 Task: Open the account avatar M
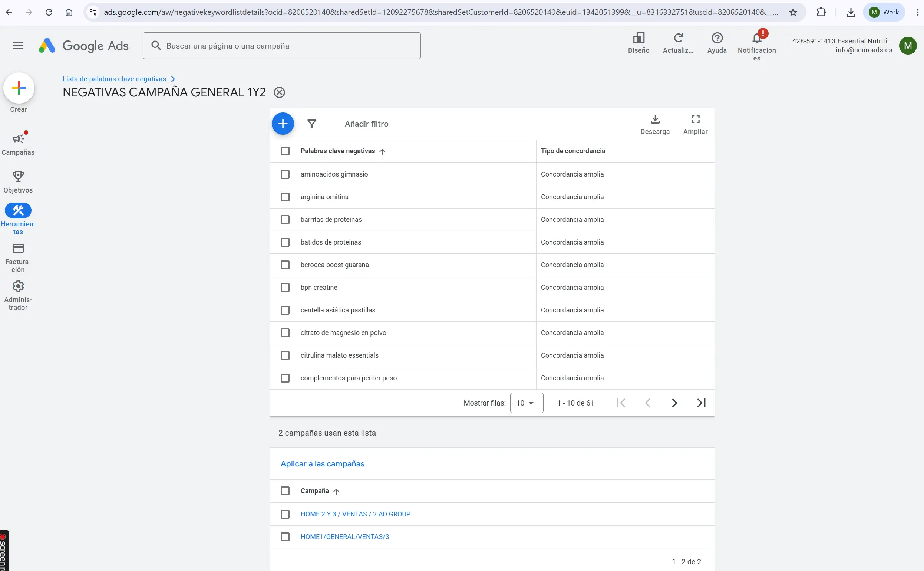click(908, 46)
